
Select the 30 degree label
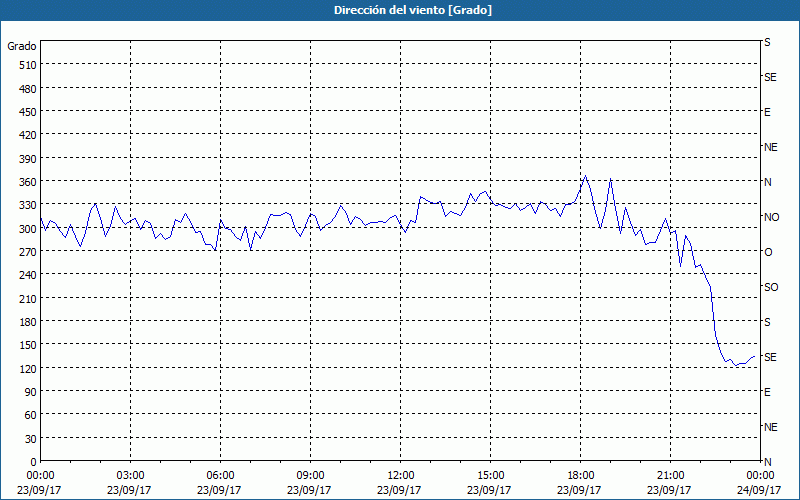[31, 439]
